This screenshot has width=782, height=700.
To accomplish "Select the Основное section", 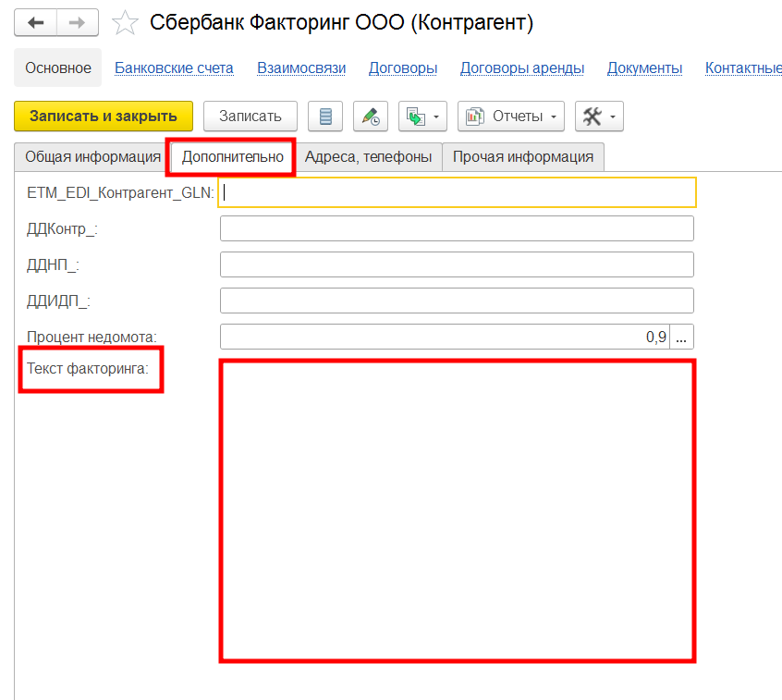I will point(58,68).
